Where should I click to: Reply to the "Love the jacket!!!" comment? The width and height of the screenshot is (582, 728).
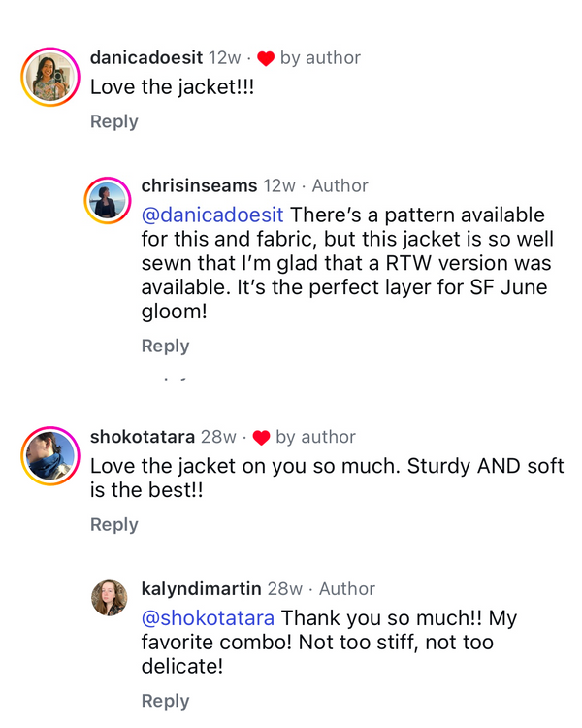tap(114, 121)
